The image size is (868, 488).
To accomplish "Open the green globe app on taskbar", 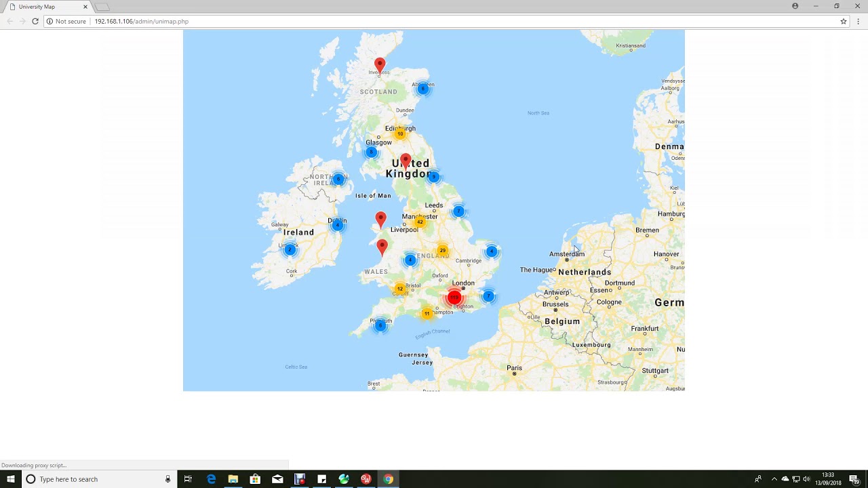I will point(344,479).
